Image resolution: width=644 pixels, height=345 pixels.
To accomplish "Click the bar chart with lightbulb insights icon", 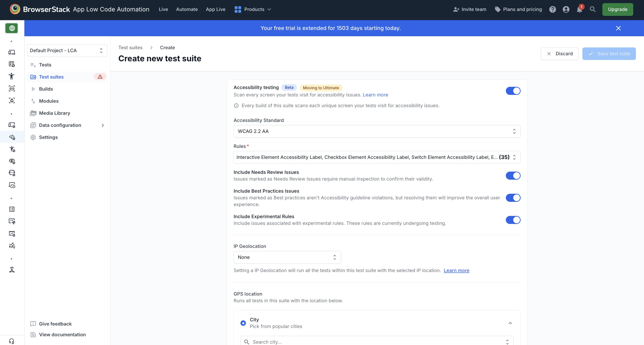I will (12, 246).
